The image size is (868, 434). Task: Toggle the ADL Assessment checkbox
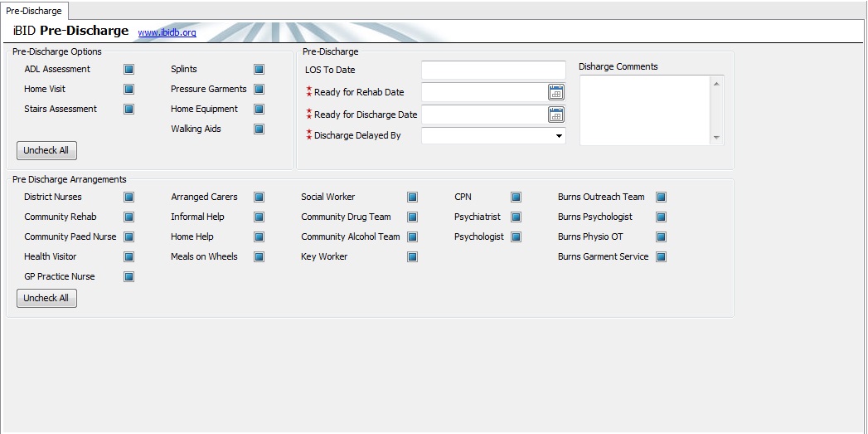point(129,69)
